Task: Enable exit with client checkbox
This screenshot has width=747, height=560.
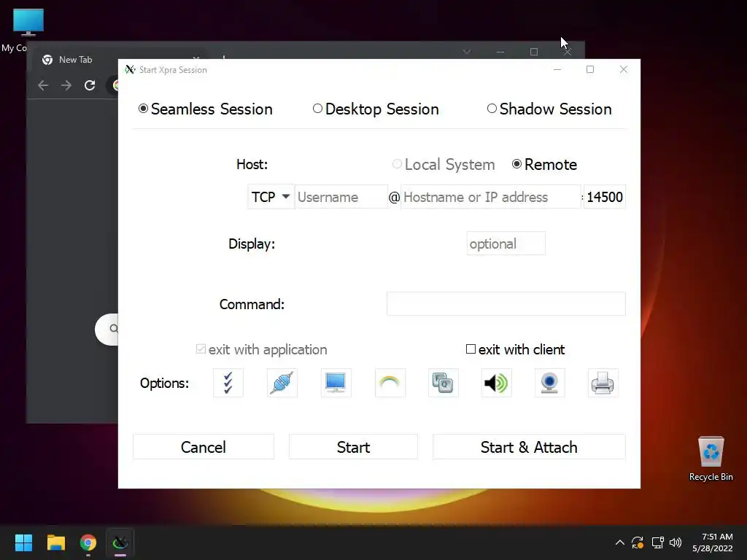Action: point(515,349)
